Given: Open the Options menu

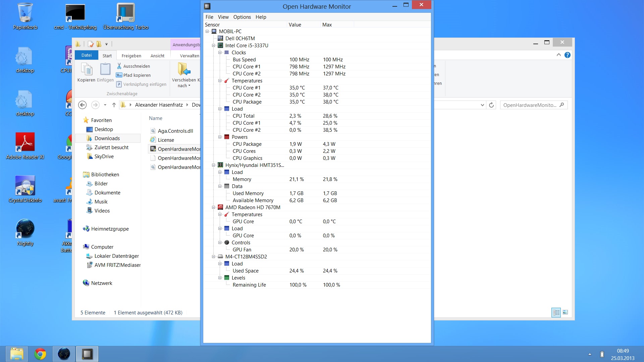Looking at the screenshot, I should click(242, 17).
